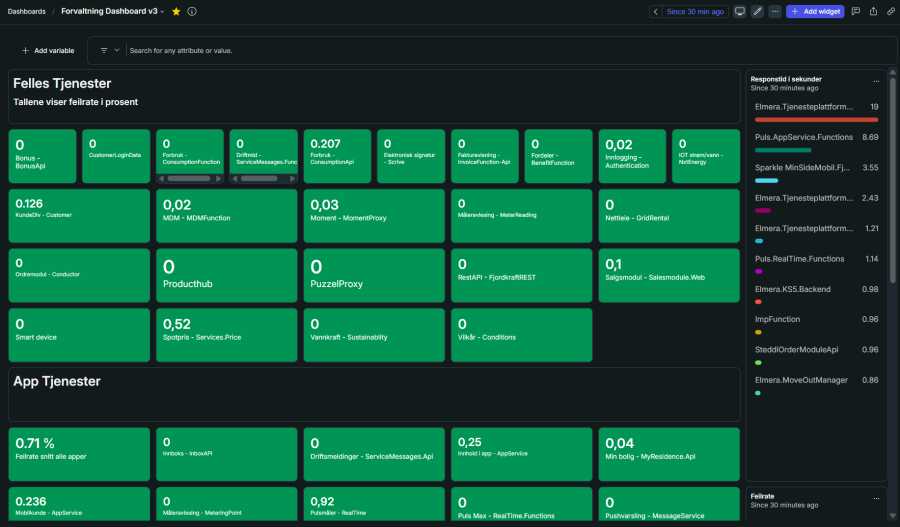Click the Salgsmodul - Salesmodule.Web tile
Viewport: 900px width, 527px height.
click(669, 276)
